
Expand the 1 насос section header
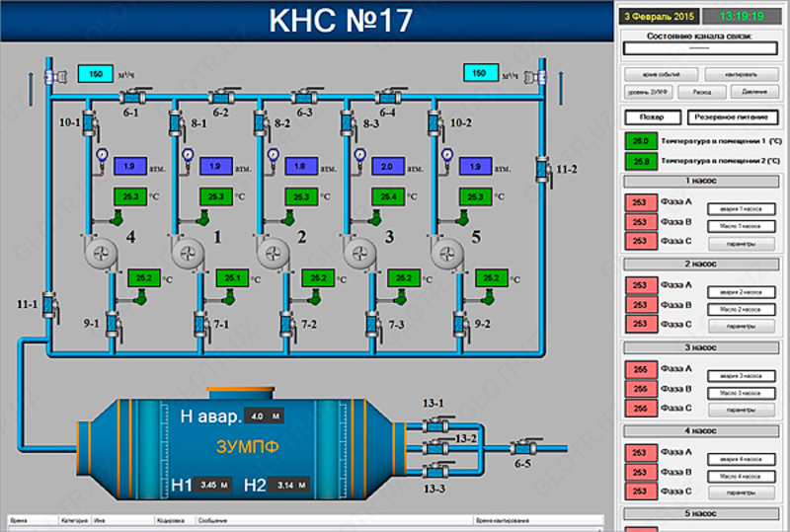tap(700, 182)
